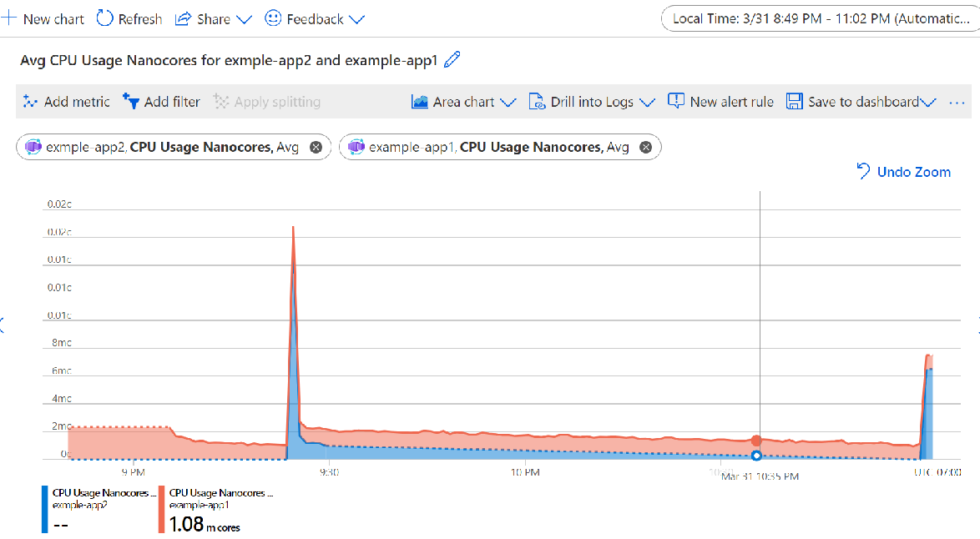Open the Share dropdown

(x=213, y=18)
